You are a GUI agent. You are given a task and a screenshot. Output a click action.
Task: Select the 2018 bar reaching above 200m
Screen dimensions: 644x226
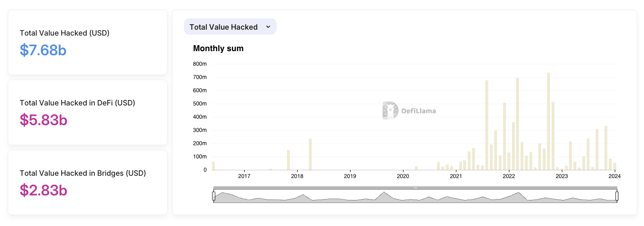310,154
